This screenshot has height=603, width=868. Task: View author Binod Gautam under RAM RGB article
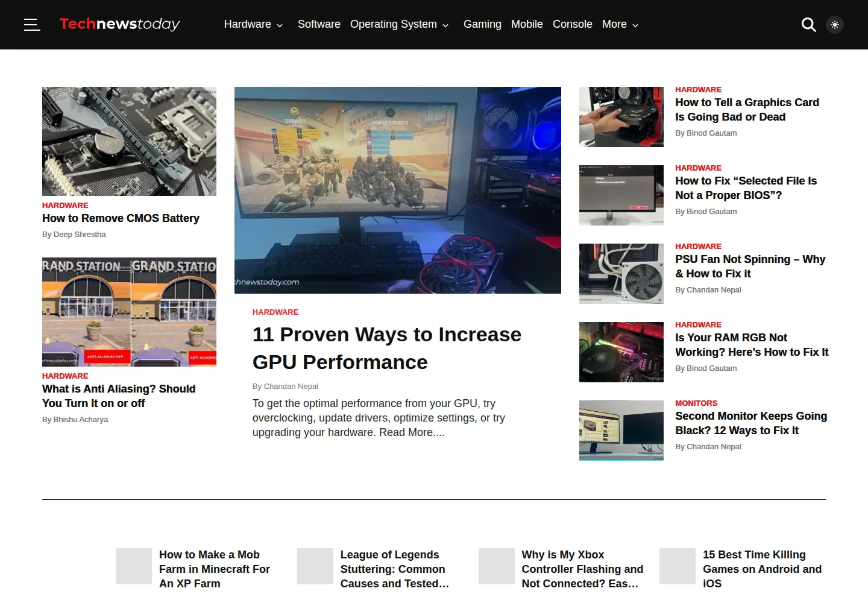[712, 368]
